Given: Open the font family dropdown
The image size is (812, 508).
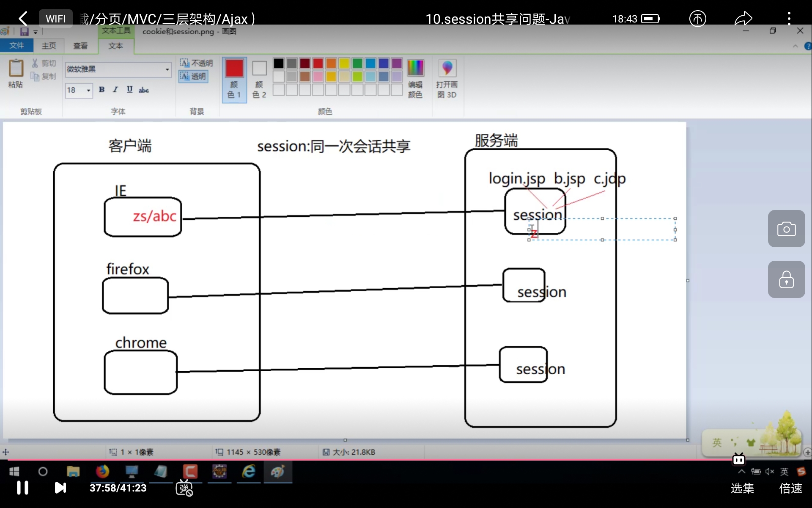Looking at the screenshot, I should tap(167, 69).
